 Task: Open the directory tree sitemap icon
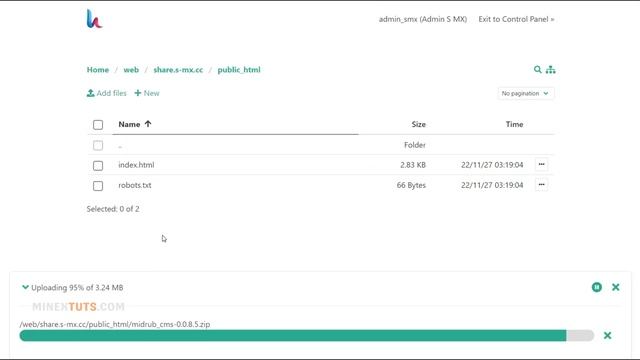(551, 69)
